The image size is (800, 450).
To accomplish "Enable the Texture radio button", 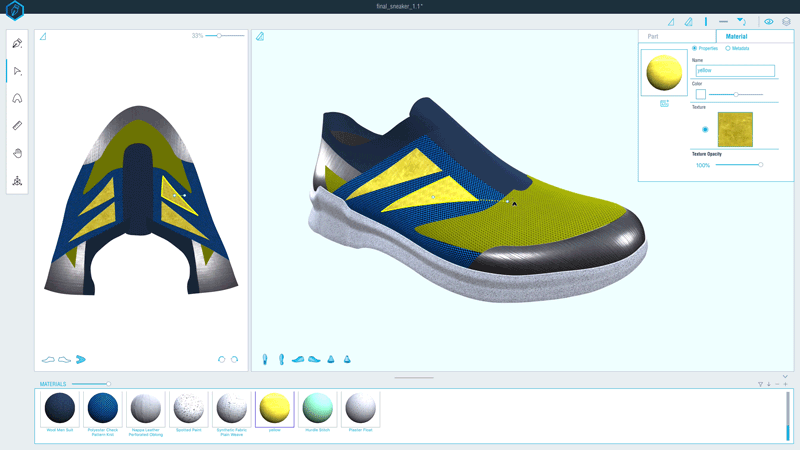I will (x=705, y=129).
